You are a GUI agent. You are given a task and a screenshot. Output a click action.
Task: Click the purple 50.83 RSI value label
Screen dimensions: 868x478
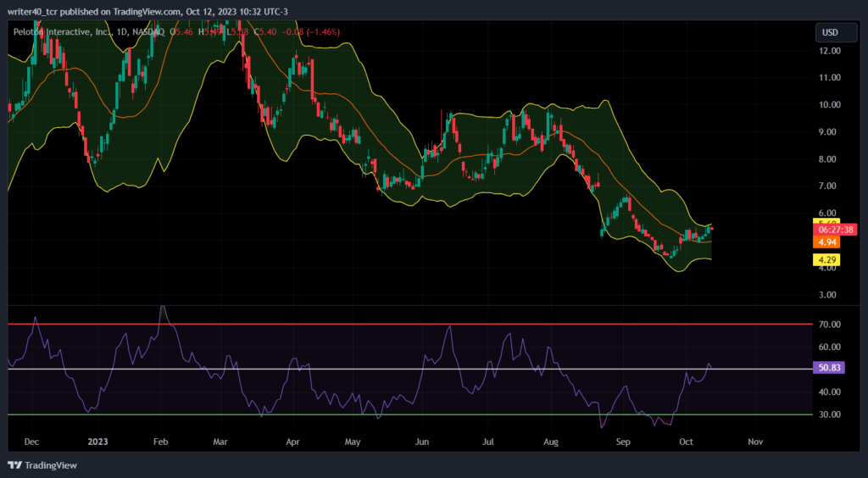click(x=828, y=367)
